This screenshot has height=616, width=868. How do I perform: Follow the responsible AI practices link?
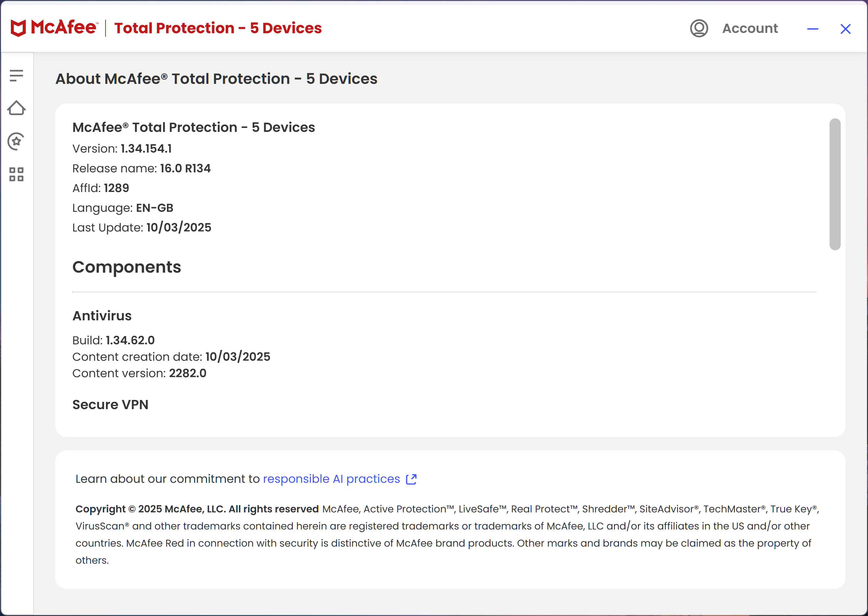click(x=331, y=479)
